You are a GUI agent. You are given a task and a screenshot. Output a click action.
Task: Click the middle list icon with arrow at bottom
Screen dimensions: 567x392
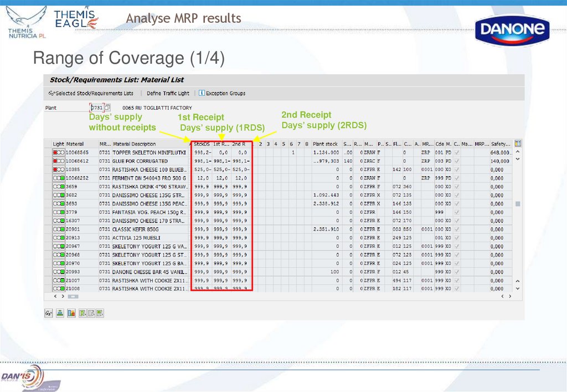(91, 313)
